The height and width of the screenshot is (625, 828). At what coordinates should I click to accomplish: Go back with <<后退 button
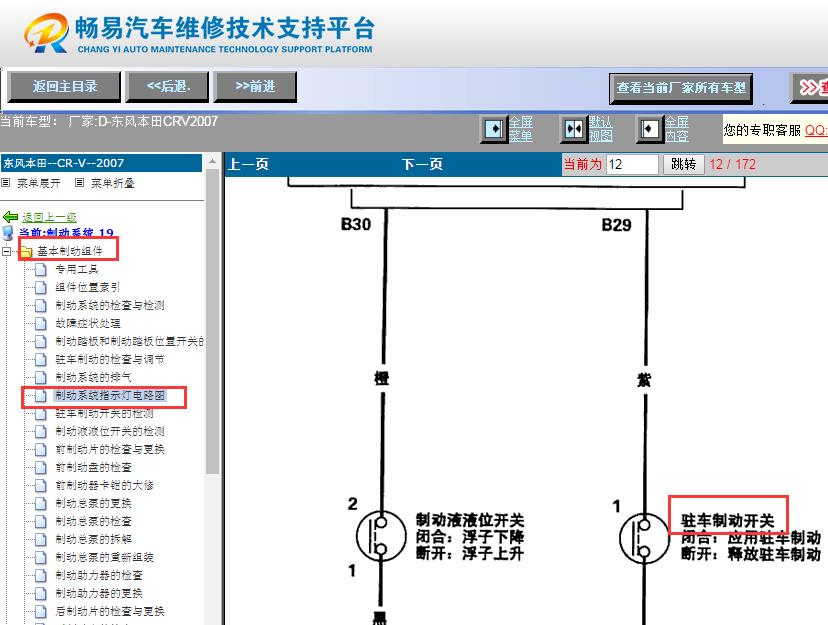coord(167,87)
